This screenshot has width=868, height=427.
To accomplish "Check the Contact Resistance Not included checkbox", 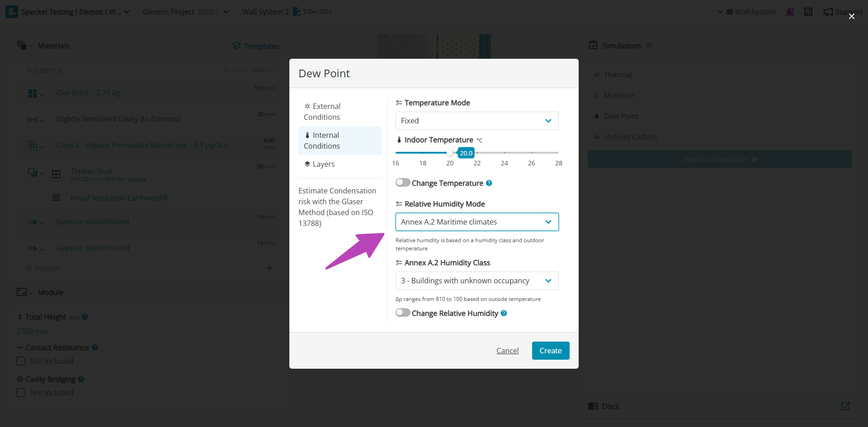I will pos(21,361).
